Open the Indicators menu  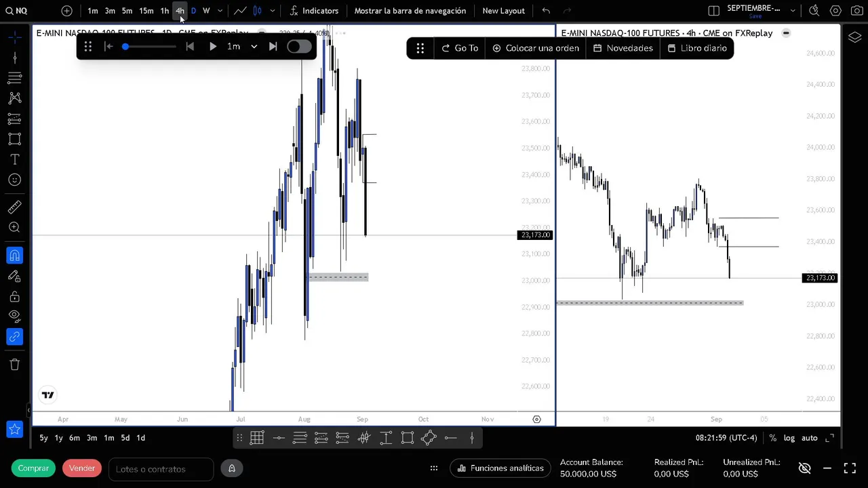click(314, 11)
